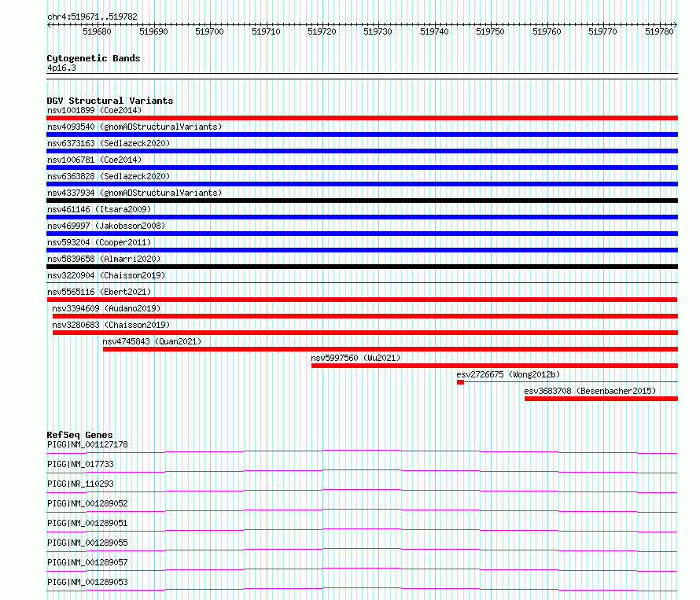The height and width of the screenshot is (600, 700).
Task: Open PIGG|NM_001289052 transcript
Action: [87, 503]
